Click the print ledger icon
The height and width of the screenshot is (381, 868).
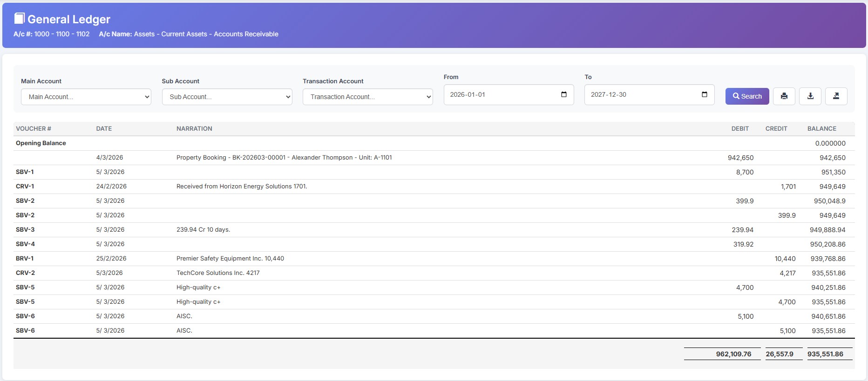pos(784,96)
